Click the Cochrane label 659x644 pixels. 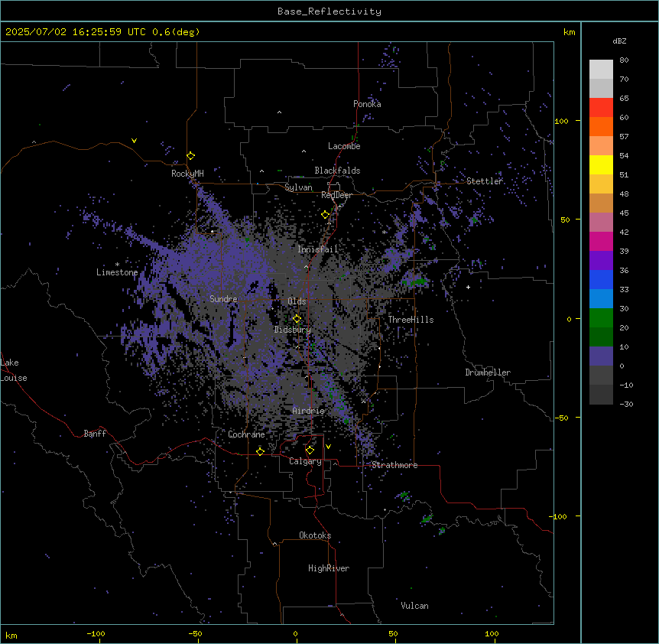(x=246, y=434)
